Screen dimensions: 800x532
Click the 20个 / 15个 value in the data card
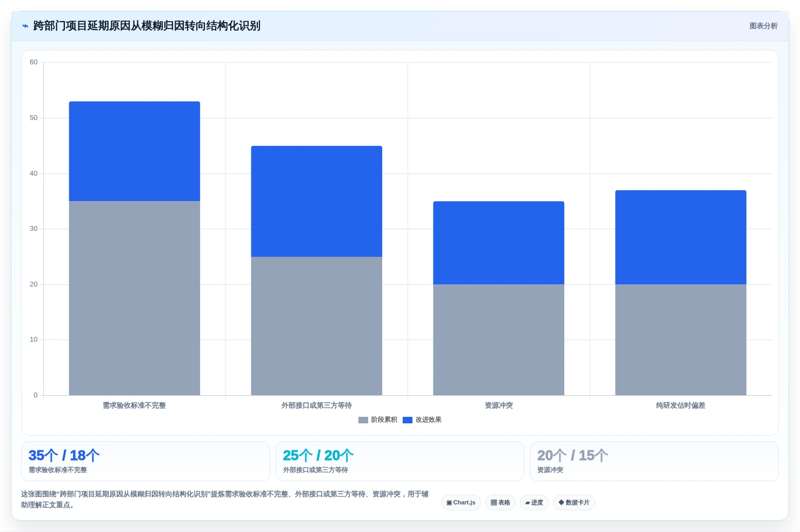572,455
